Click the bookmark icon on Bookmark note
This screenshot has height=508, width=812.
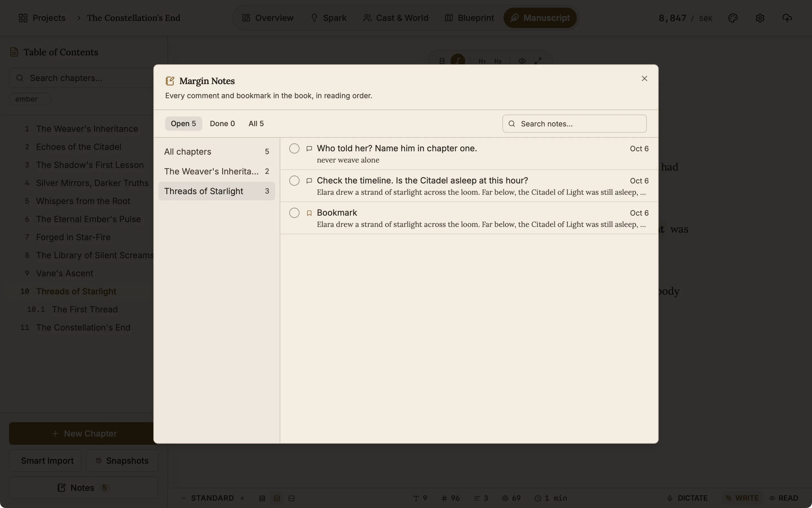click(x=309, y=213)
